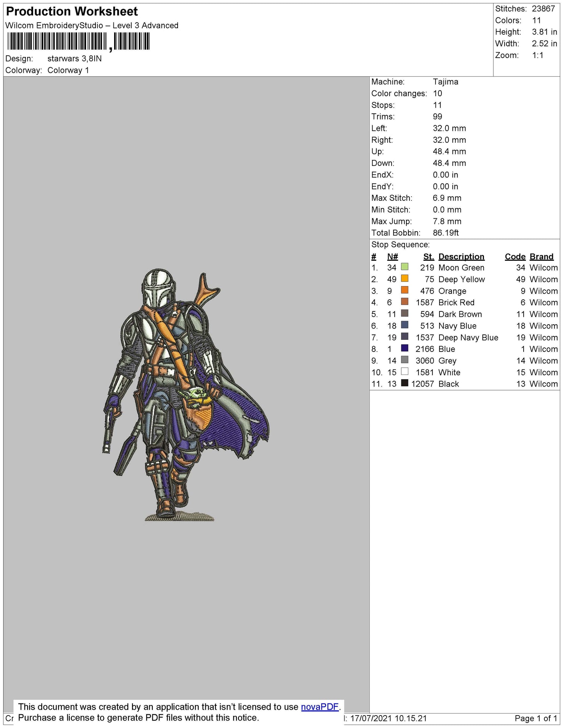Image resolution: width=563 pixels, height=728 pixels.
Task: Click the Deep Yellow color swatch
Action: pyautogui.click(x=404, y=279)
